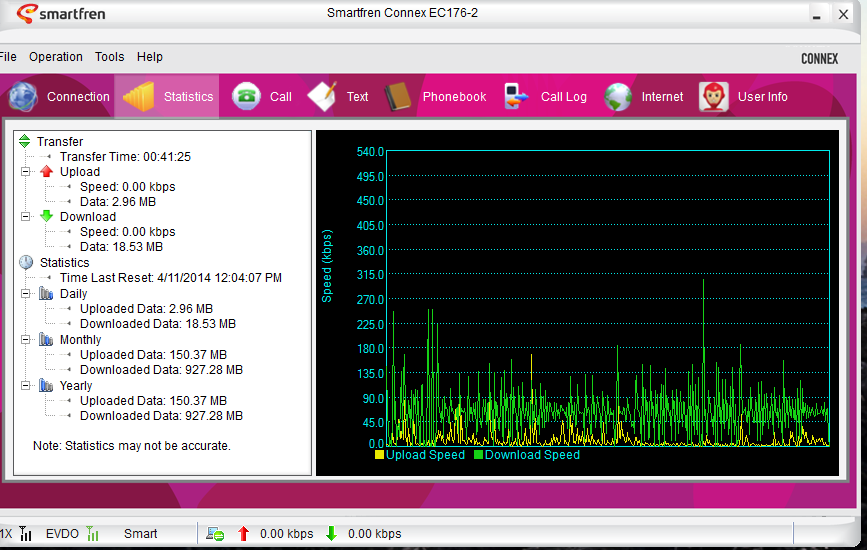Image resolution: width=867 pixels, height=550 pixels.
Task: Click the Monthly chart icon in tree
Action: [46, 339]
